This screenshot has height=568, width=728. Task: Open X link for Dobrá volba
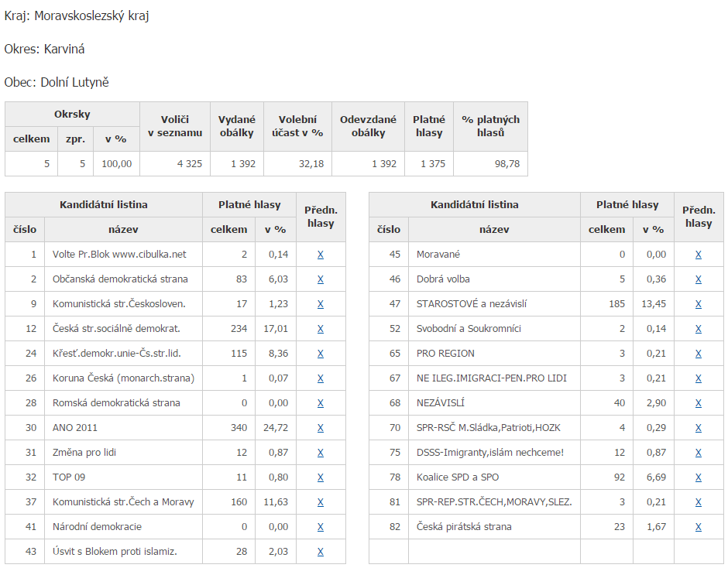[x=698, y=279]
